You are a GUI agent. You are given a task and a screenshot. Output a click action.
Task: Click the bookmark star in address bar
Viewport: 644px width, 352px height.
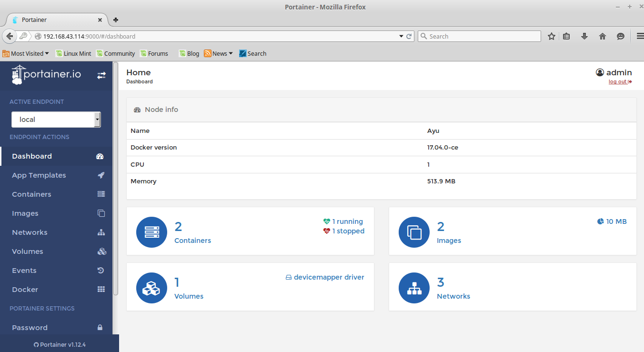point(551,36)
